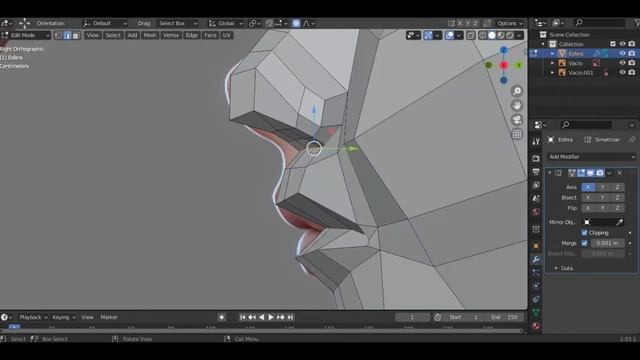Select rendered viewport shading mode
Image resolution: width=640 pixels, height=360 pixels.
(x=510, y=36)
